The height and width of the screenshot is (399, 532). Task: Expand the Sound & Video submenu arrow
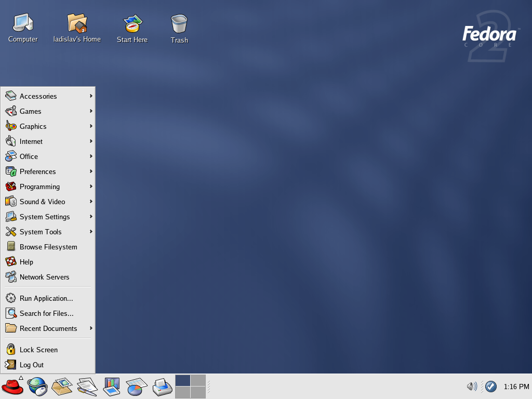91,202
